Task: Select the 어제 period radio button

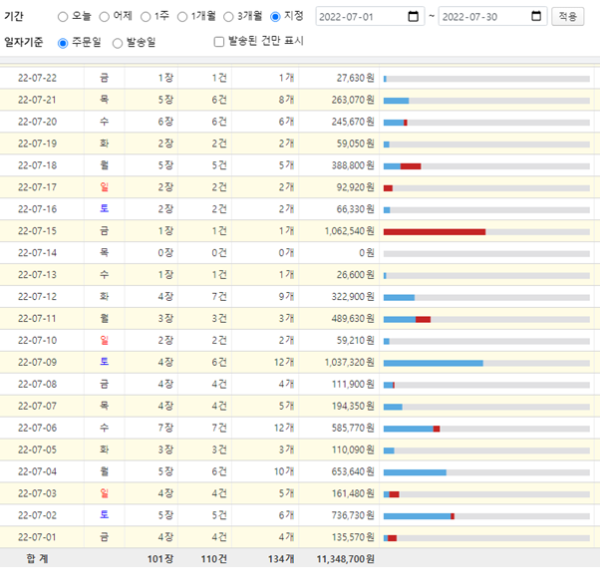Action: tap(104, 17)
